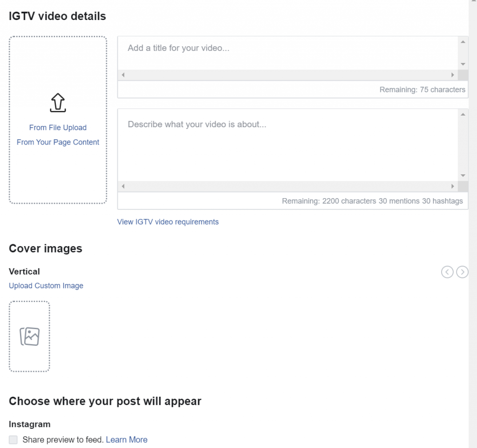477x448 pixels.
Task: Click the title field's scroll up arrow
Action: tap(463, 42)
